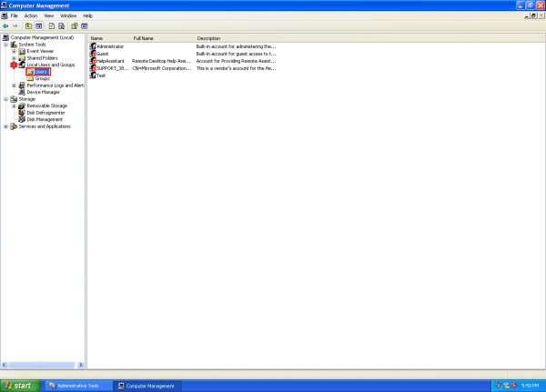The image size is (546, 392).
Task: Click the 5:50 PM system clock
Action: (x=530, y=386)
